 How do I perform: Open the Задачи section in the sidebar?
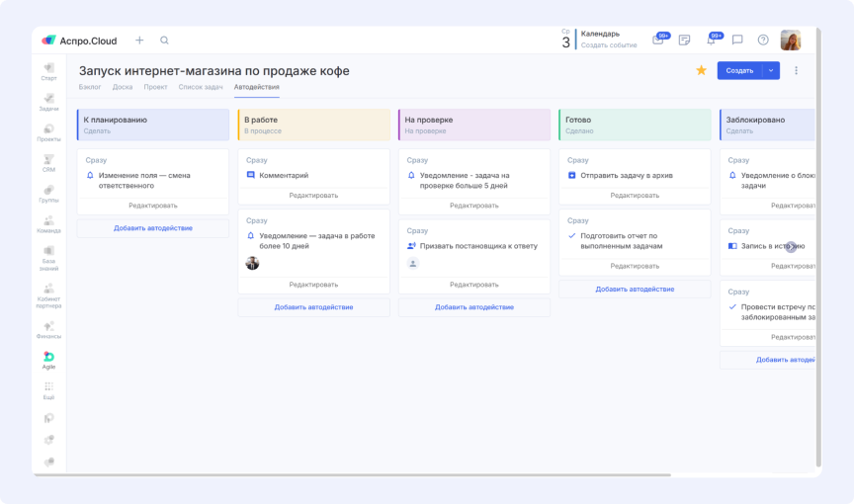coord(48,100)
